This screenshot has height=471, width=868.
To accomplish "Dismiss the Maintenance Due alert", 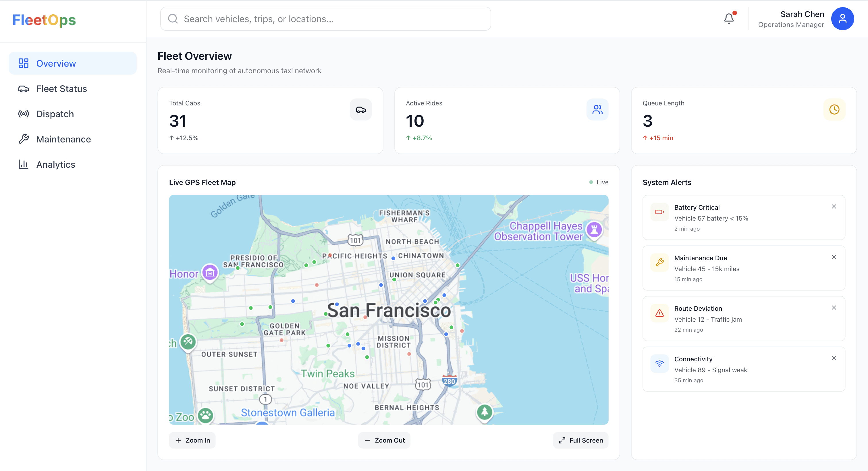I will (834, 257).
